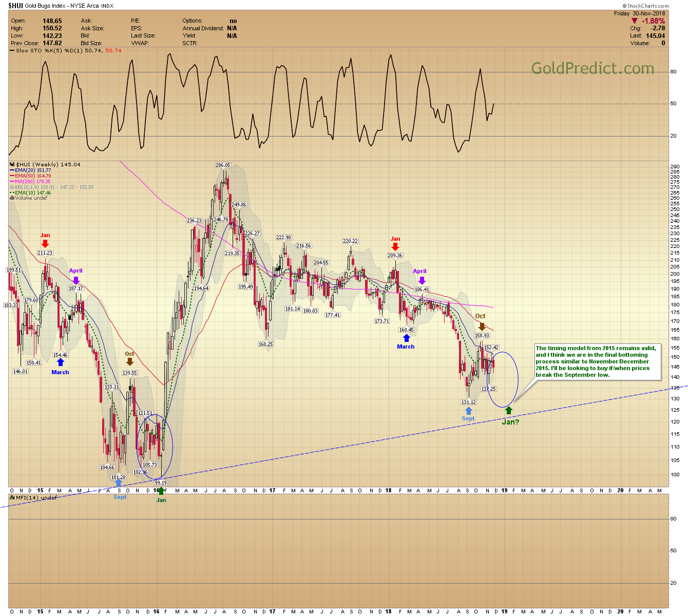The image size is (688, 616).
Task: Click the 199.51 price label
Action: [x=14, y=270]
